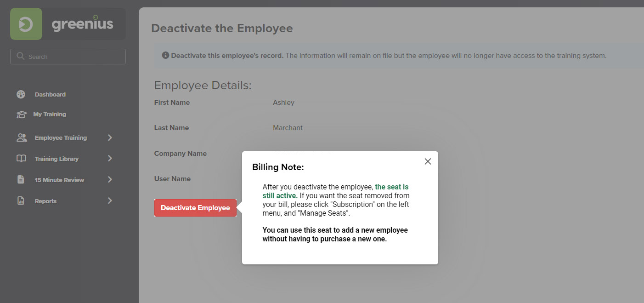Click the red Deactivate Employee button

tap(195, 208)
